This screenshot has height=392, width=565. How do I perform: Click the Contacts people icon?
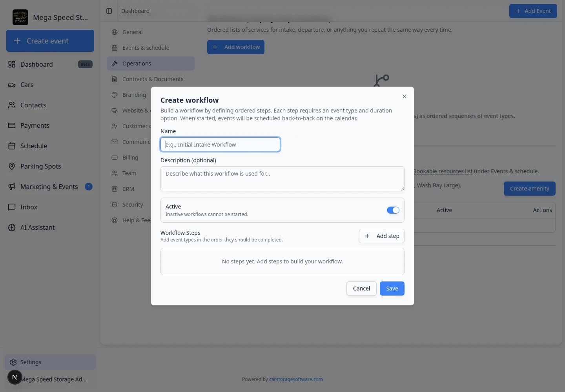tap(12, 105)
